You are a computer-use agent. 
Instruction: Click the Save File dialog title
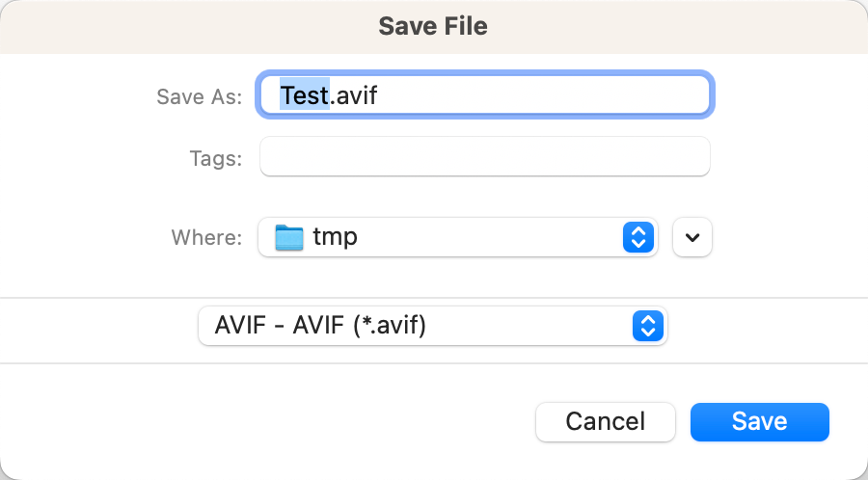(x=433, y=26)
